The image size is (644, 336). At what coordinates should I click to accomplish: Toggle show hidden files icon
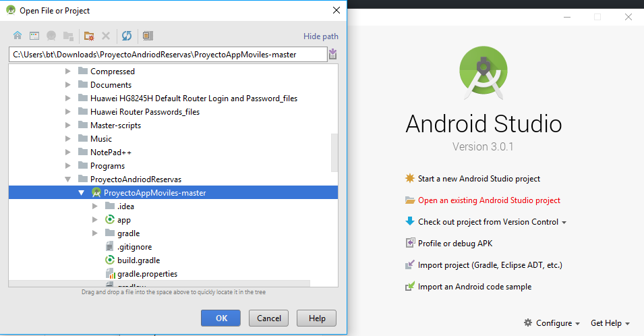click(x=148, y=36)
